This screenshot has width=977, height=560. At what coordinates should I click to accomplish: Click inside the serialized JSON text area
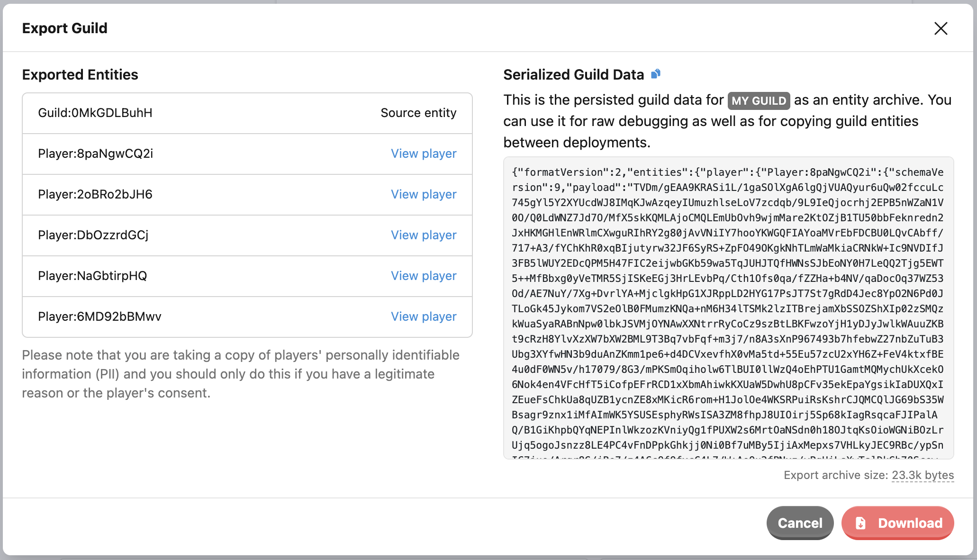click(728, 308)
